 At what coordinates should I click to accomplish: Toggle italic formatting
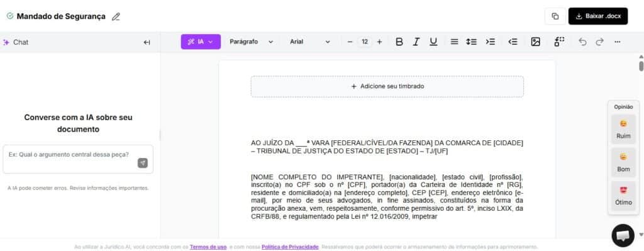coord(416,42)
